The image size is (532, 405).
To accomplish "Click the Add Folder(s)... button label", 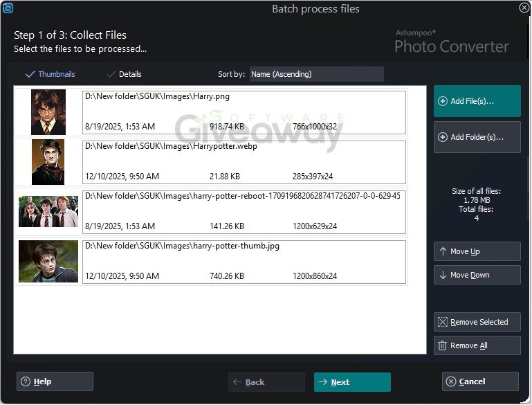I will point(477,137).
